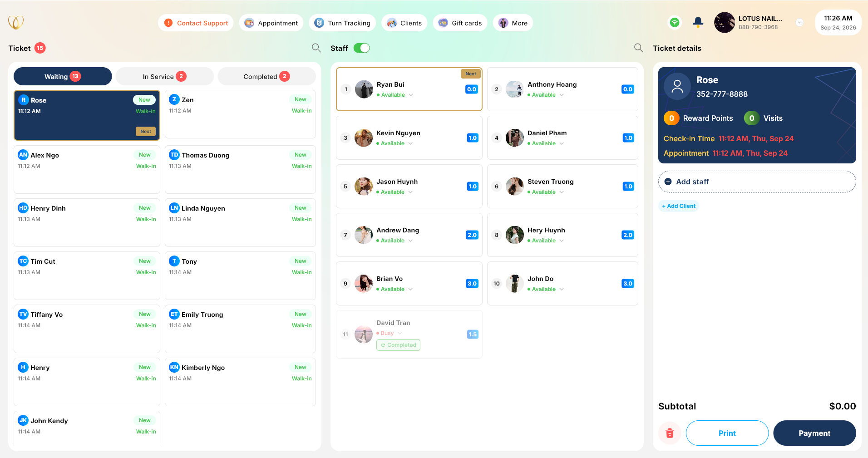Open Gift cards from top navigation

460,23
